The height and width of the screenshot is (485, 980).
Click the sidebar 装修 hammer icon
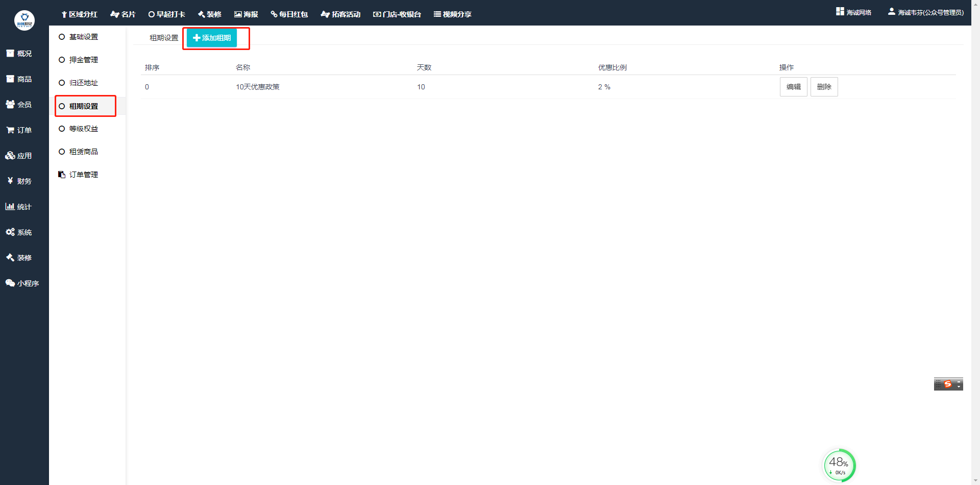pyautogui.click(x=10, y=257)
